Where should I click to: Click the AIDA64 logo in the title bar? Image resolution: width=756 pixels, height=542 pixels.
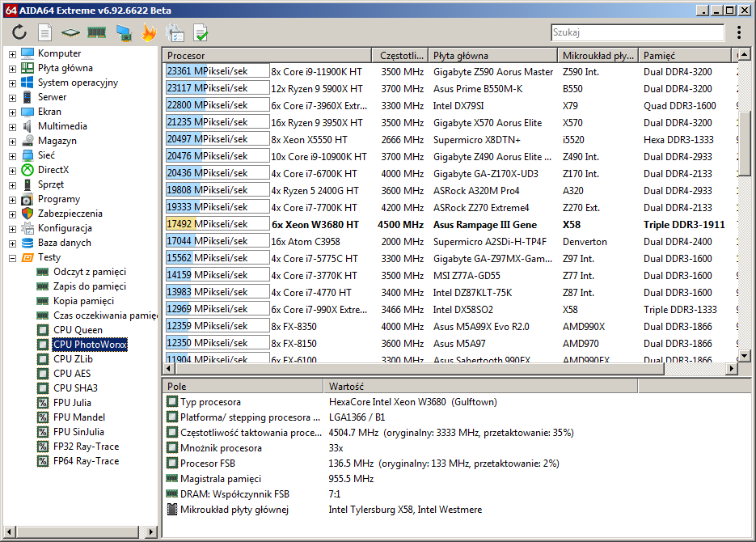[10, 10]
